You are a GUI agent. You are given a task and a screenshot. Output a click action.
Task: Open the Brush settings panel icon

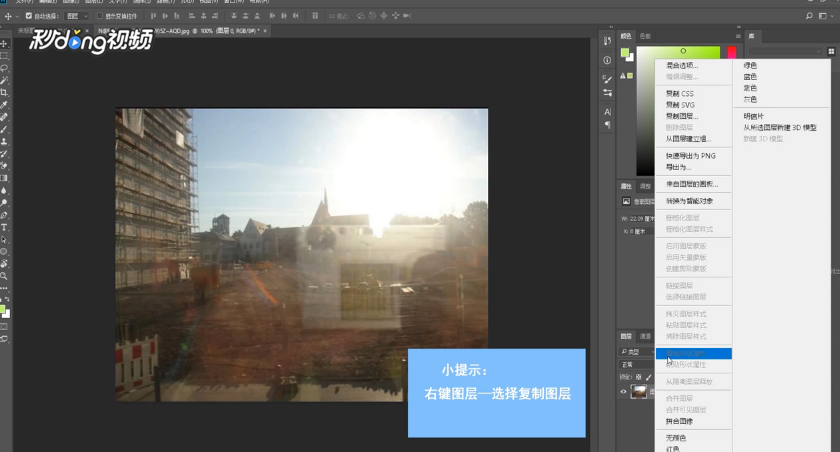tap(607, 79)
